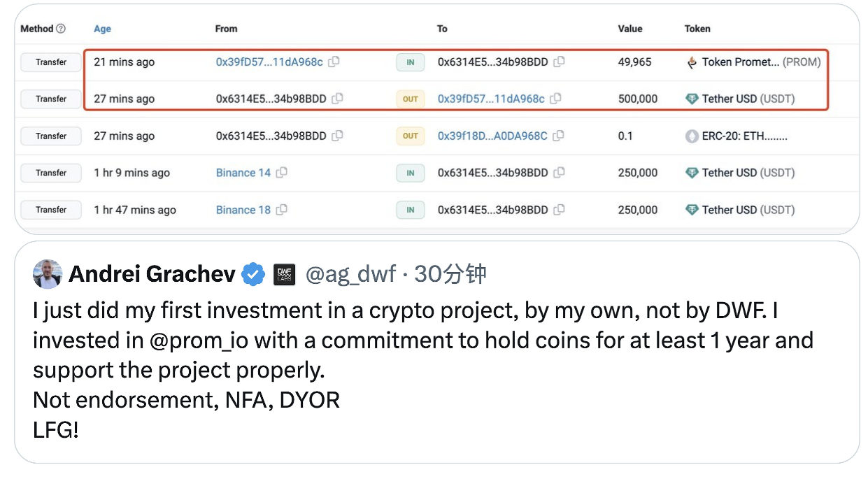Viewport: 868px width, 479px height.
Task: Open the Binance 14 address link
Action: (243, 173)
